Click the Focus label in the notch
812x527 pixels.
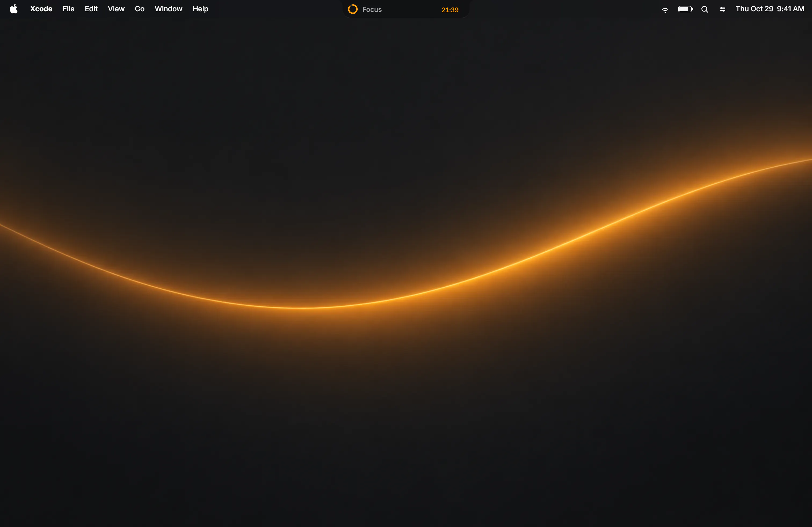point(372,10)
